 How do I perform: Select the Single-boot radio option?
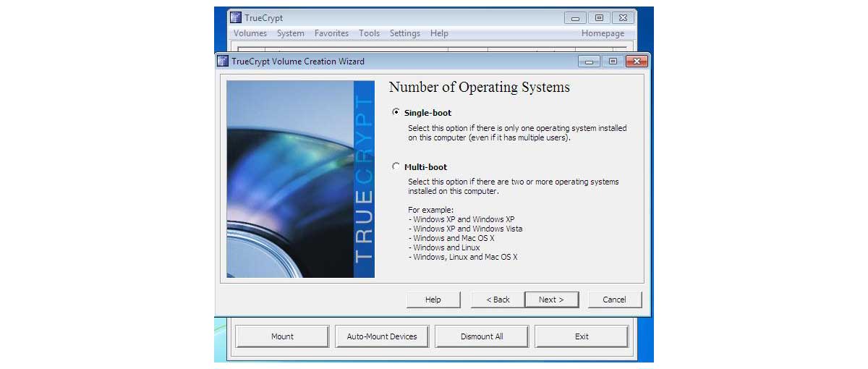pyautogui.click(x=396, y=113)
